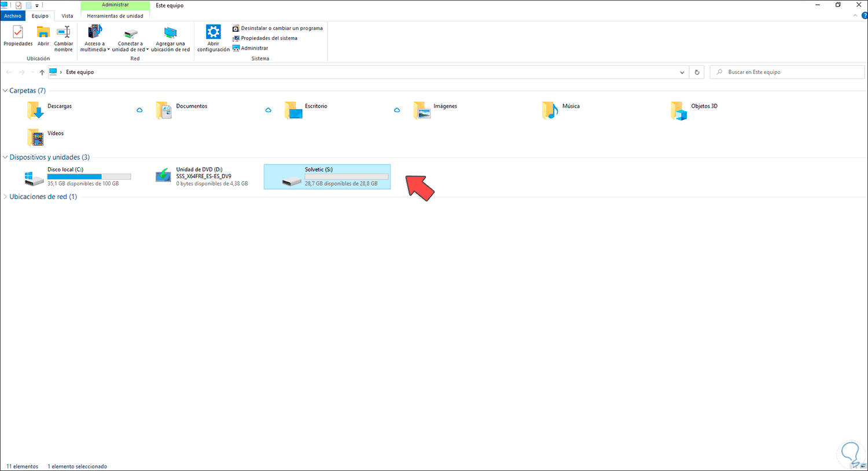Select the Documentos folder
This screenshot has width=868, height=471.
click(181, 110)
